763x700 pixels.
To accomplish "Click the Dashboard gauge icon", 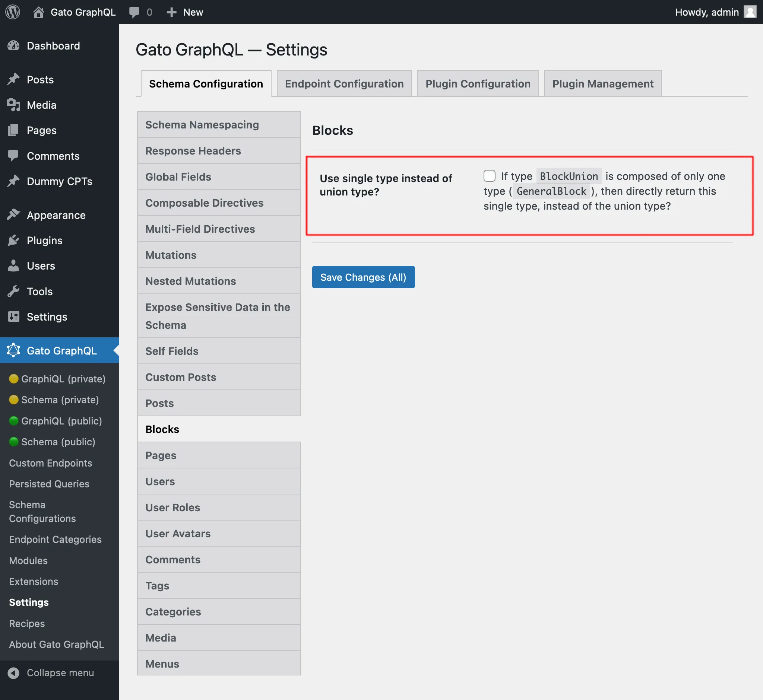I will click(13, 46).
